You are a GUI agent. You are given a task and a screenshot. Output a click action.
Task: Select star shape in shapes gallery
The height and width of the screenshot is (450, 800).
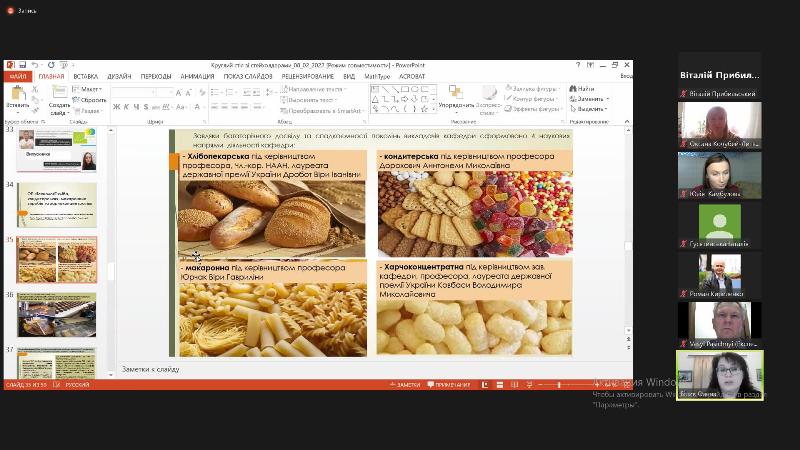424,109
